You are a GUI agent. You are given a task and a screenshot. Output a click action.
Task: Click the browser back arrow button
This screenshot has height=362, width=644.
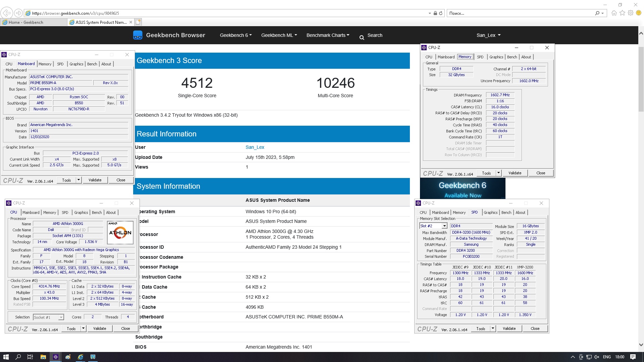(7, 13)
